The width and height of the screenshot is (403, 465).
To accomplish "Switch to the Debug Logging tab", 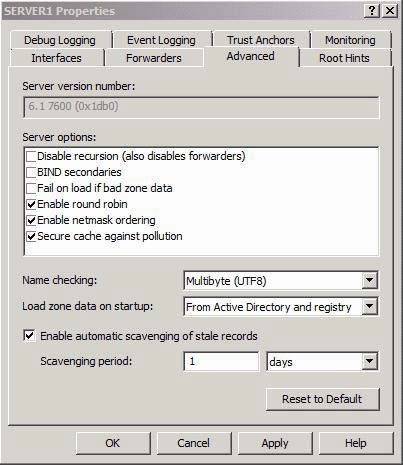I will coord(60,40).
